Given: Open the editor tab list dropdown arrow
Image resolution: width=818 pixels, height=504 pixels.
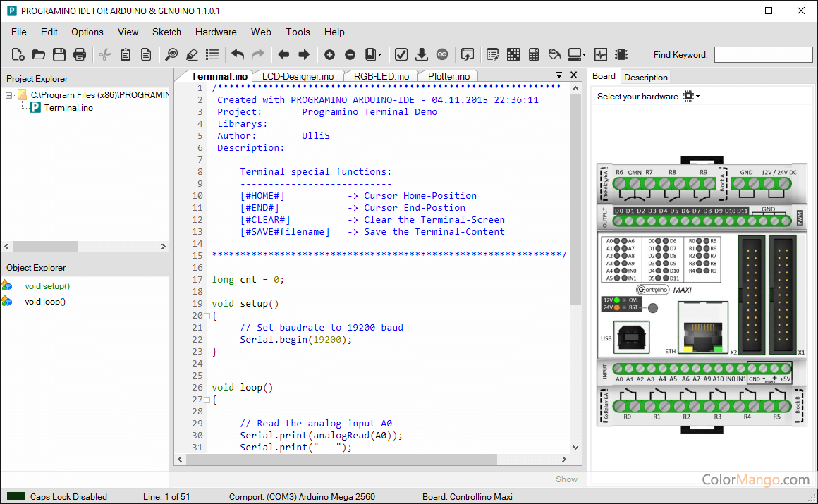Looking at the screenshot, I should 559,75.
